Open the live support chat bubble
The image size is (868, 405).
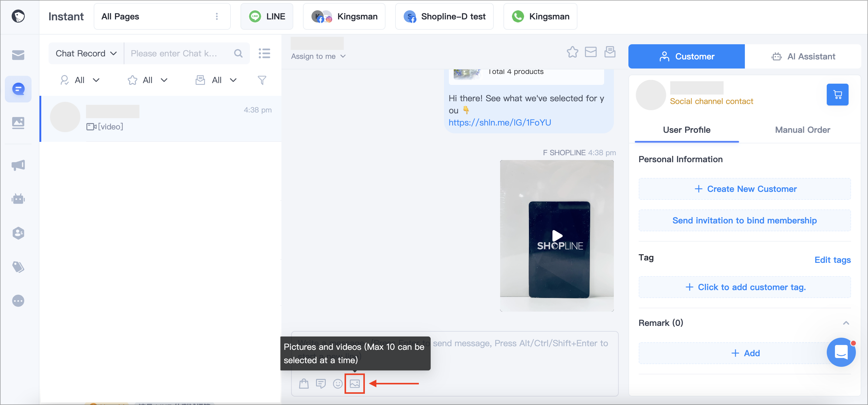point(841,352)
